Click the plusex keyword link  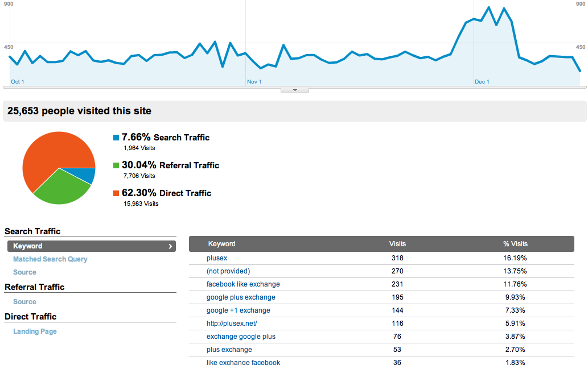pyautogui.click(x=217, y=258)
